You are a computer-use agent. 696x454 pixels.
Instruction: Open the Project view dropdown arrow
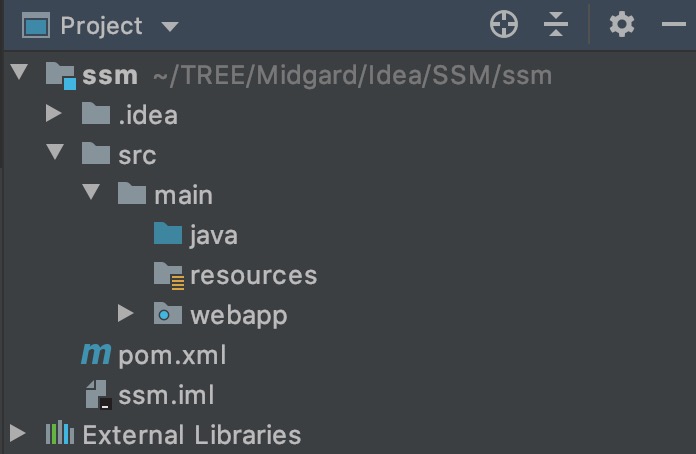[x=169, y=26]
